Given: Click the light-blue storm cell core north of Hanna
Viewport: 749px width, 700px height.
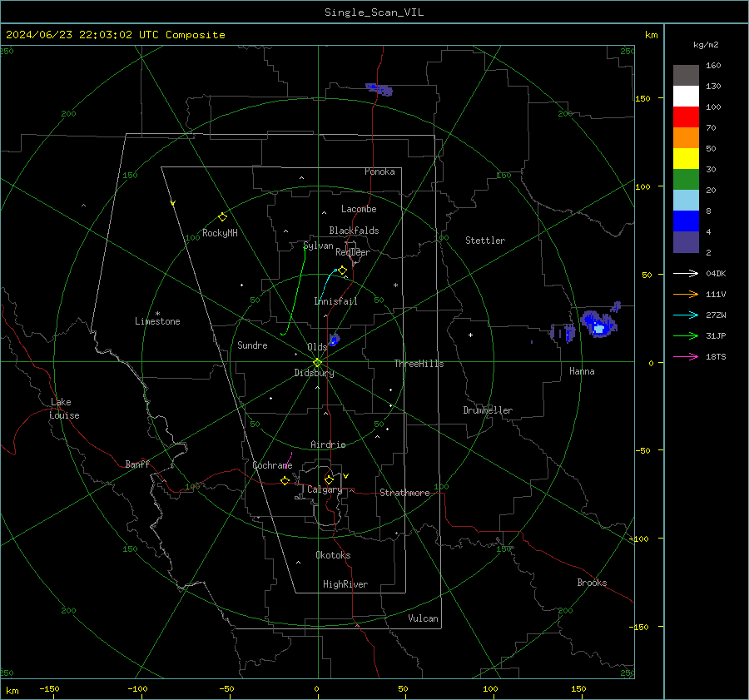Looking at the screenshot, I should pos(598,328).
